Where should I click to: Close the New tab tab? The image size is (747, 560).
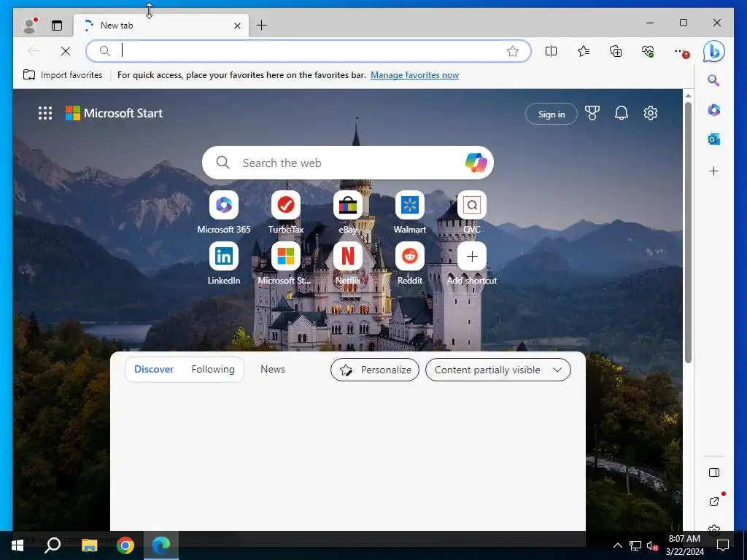(237, 26)
